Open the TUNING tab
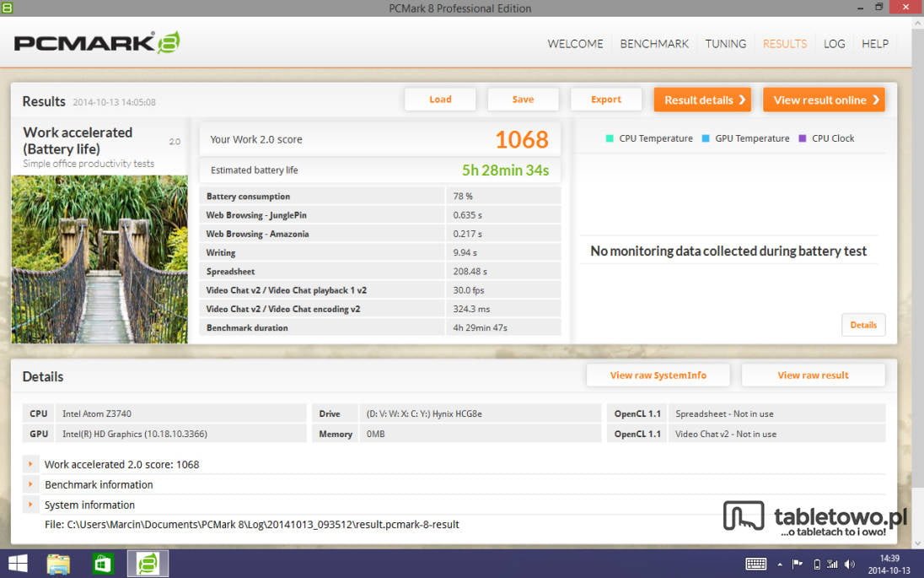The width and height of the screenshot is (924, 578). coord(725,44)
